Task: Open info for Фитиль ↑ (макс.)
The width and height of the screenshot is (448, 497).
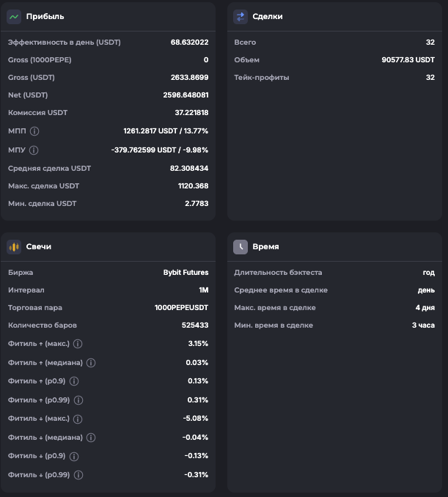Action: coord(78,344)
